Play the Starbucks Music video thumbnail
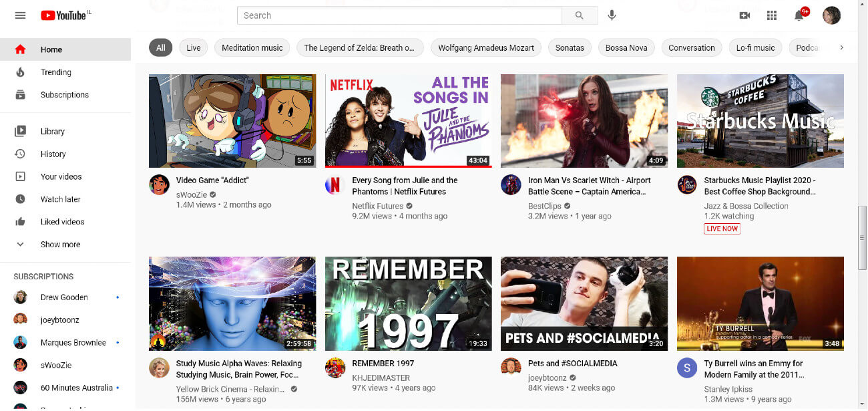The width and height of the screenshot is (868, 411). 760,121
